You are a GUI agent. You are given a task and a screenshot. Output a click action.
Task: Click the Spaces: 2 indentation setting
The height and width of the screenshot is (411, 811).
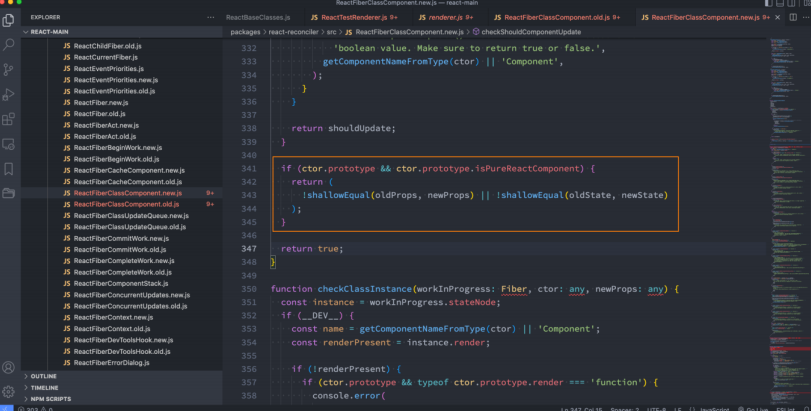click(624, 409)
